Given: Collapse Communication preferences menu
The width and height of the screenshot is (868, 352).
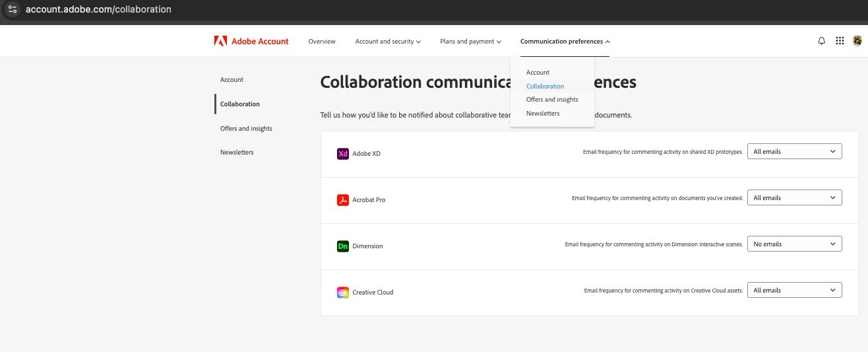Looking at the screenshot, I should (x=565, y=42).
